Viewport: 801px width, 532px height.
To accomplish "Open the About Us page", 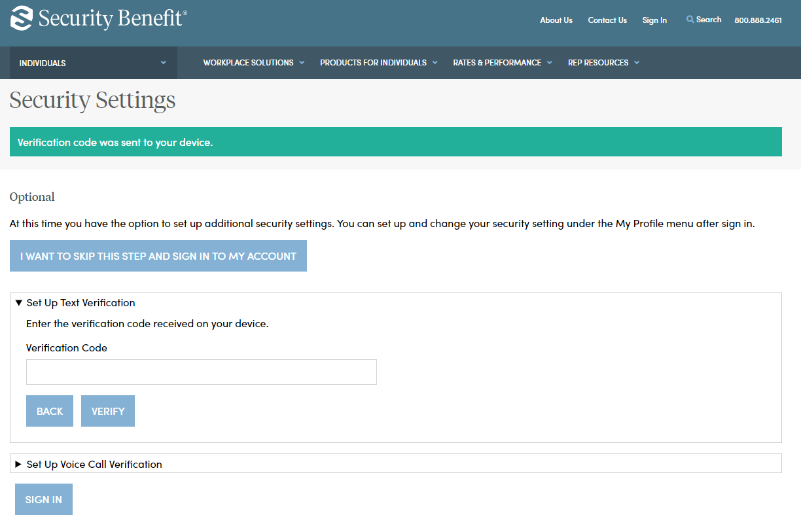I will [556, 20].
